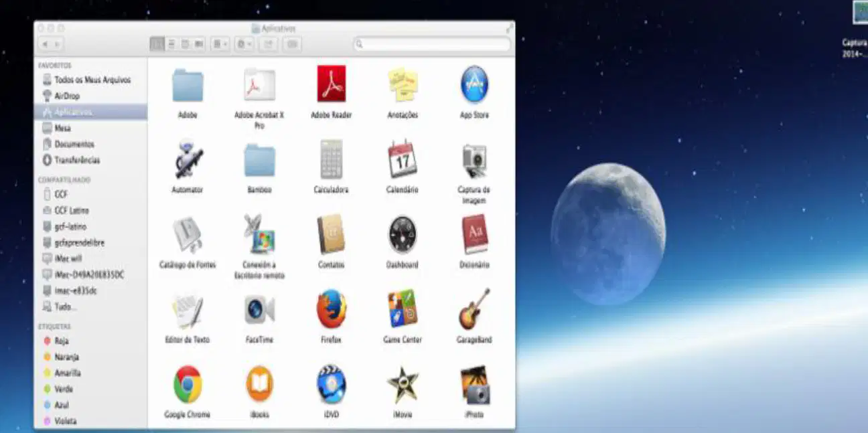Screen dimensions: 868x433
Task: Select the Game Center icon
Action: pyautogui.click(x=403, y=309)
